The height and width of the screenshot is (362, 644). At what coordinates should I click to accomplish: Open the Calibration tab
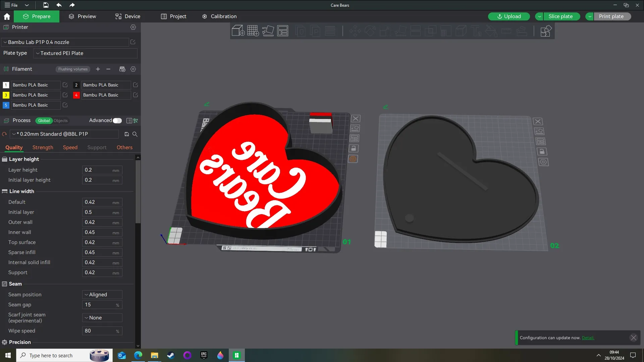[x=219, y=16]
